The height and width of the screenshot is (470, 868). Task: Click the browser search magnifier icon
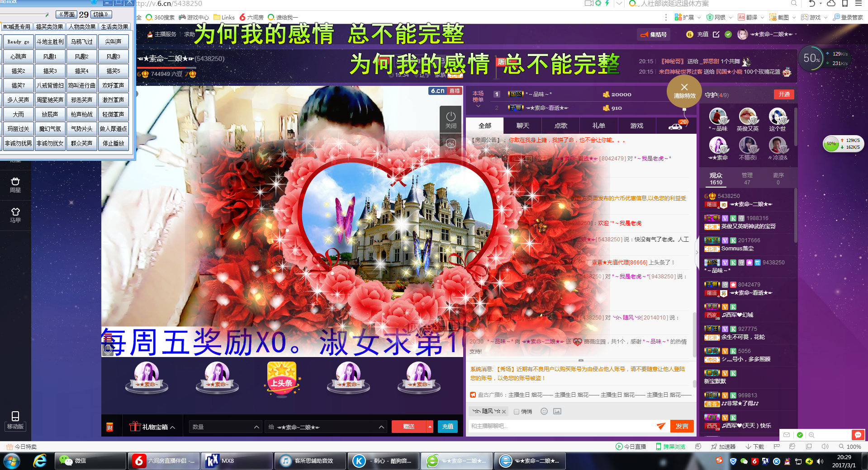pyautogui.click(x=794, y=4)
